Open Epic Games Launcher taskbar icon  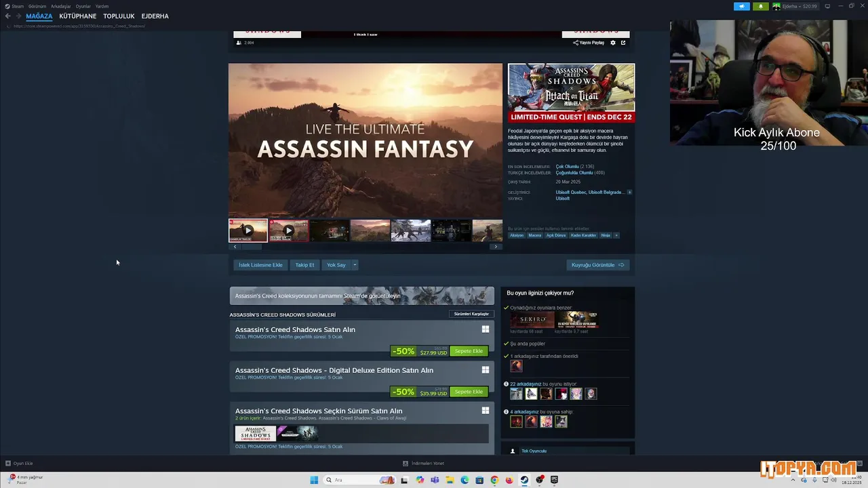click(x=554, y=480)
